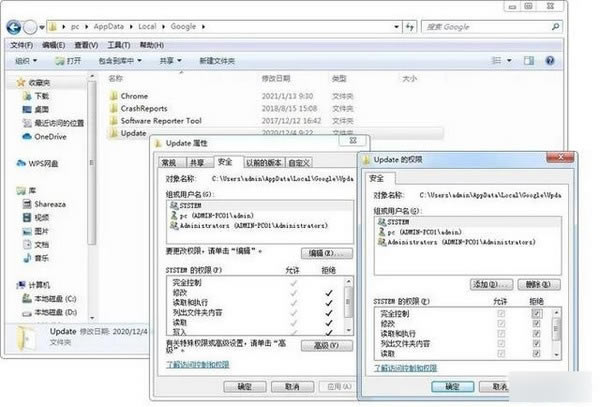600x407 pixels.
Task: Open the view options dropdown arrow
Action: [509, 61]
